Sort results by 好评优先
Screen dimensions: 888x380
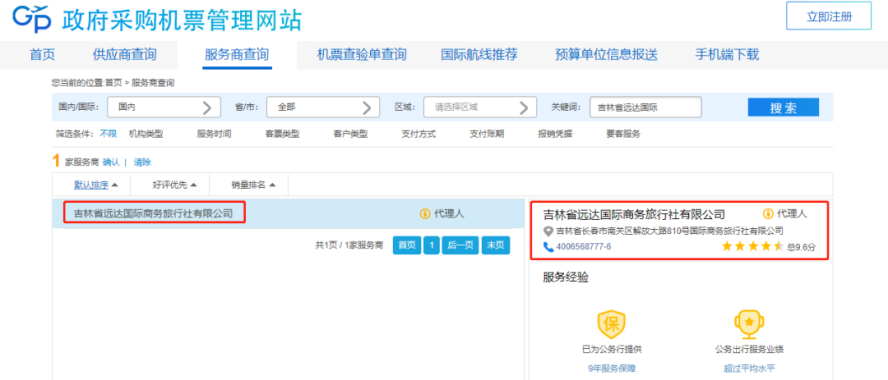click(x=174, y=185)
